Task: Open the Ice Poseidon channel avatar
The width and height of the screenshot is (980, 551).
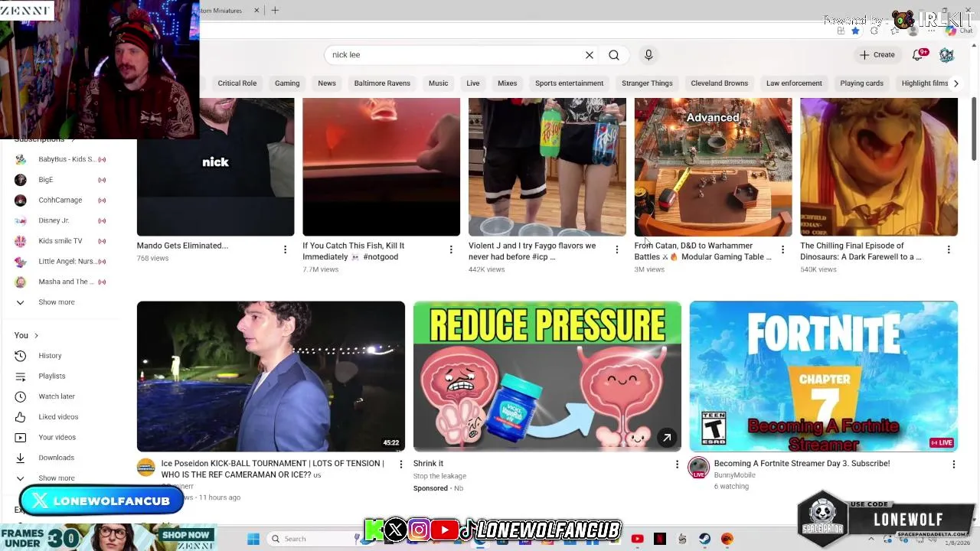Action: click(x=145, y=468)
